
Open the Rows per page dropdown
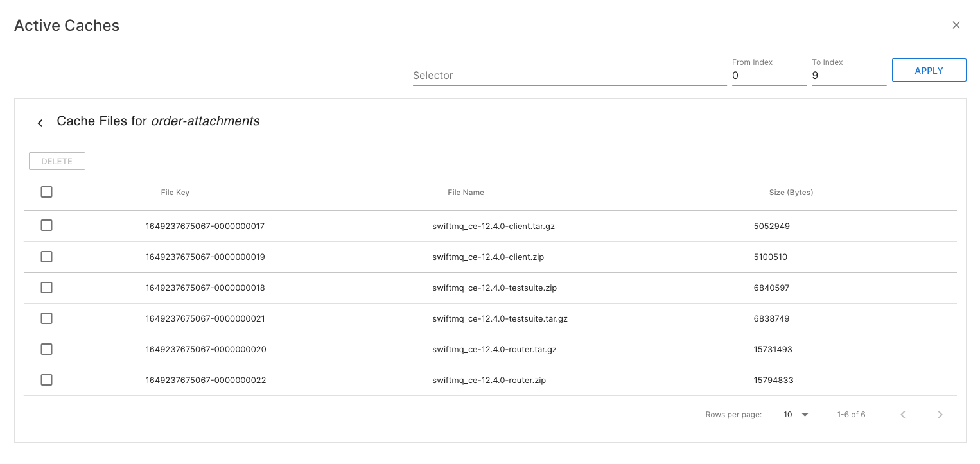[x=797, y=415]
